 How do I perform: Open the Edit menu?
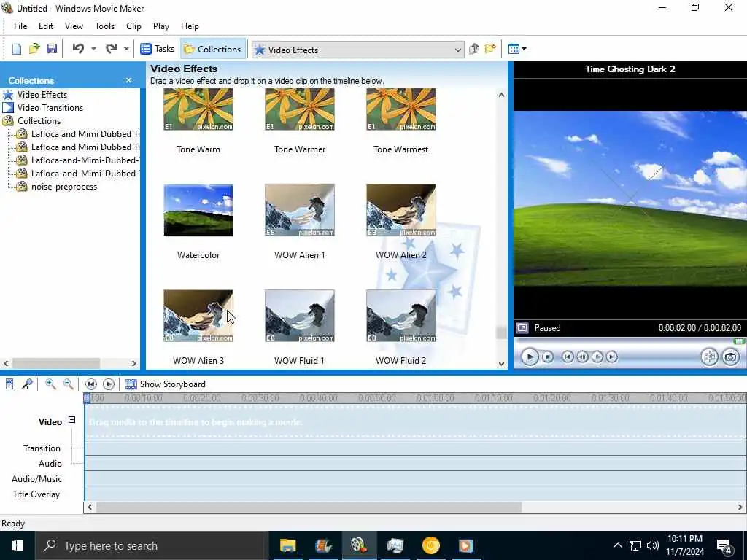click(46, 26)
